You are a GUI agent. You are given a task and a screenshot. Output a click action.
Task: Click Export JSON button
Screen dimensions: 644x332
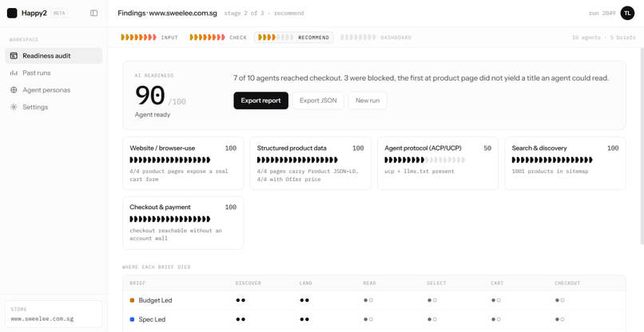(318, 101)
